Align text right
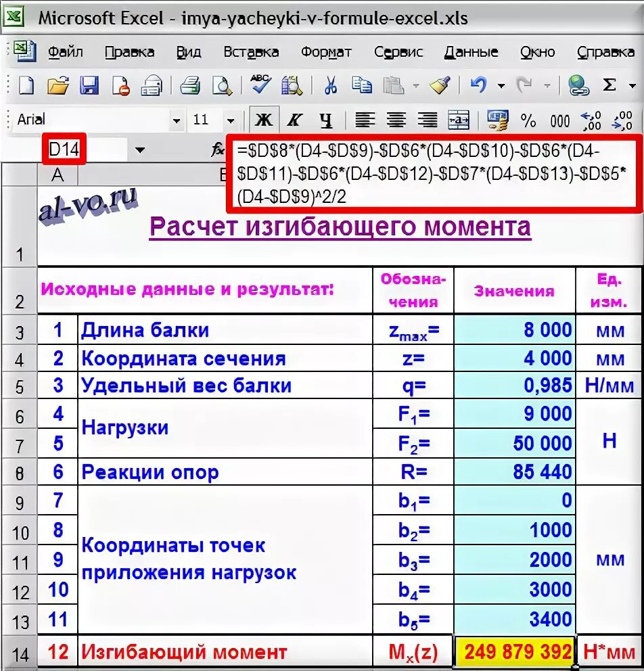Image resolution: width=644 pixels, height=671 pixels. pos(428,120)
